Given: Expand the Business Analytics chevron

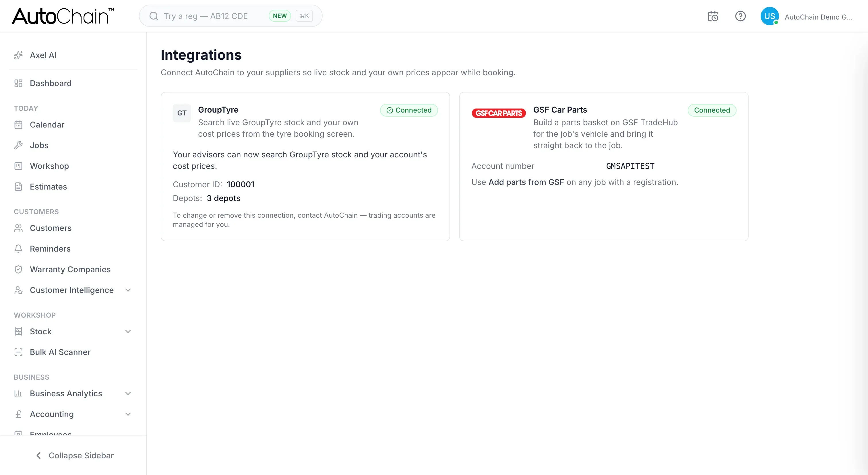Looking at the screenshot, I should (128, 393).
